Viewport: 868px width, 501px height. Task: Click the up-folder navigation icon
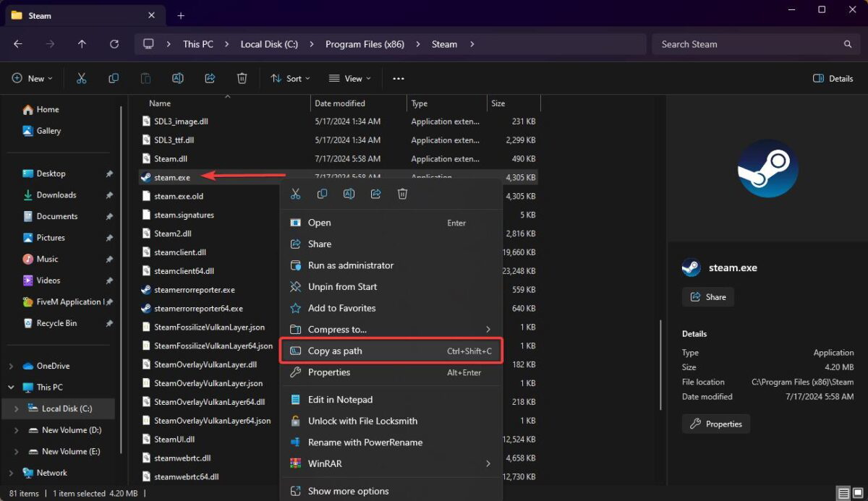82,44
